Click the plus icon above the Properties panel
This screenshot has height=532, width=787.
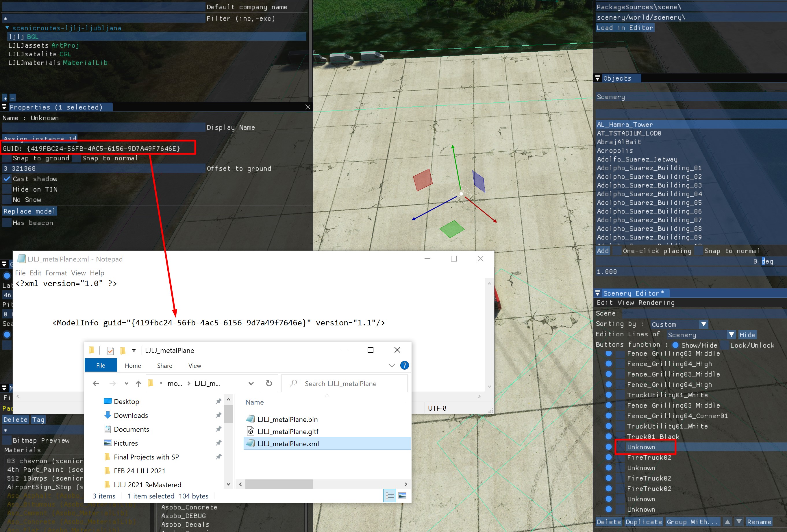tap(5, 97)
